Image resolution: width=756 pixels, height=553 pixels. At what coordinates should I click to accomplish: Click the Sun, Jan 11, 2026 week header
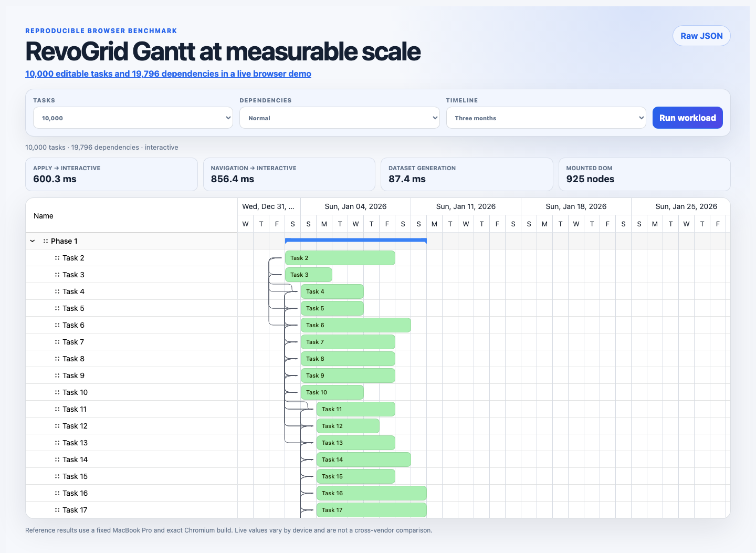(466, 206)
